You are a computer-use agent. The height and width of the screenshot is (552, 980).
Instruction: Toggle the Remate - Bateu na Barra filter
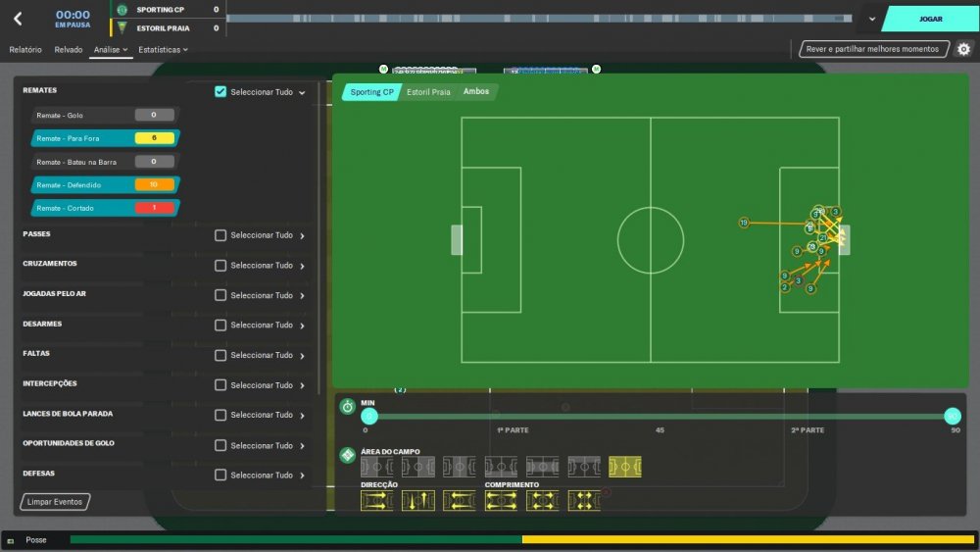(105, 162)
